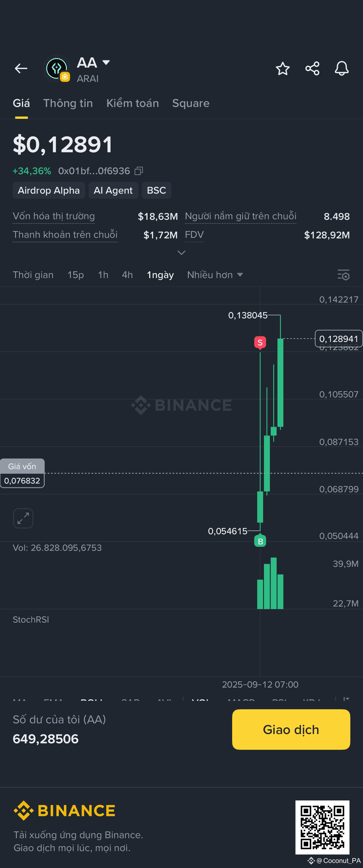The height and width of the screenshot is (868, 363).
Task: Tap the BSC chain tag
Action: pyautogui.click(x=156, y=190)
